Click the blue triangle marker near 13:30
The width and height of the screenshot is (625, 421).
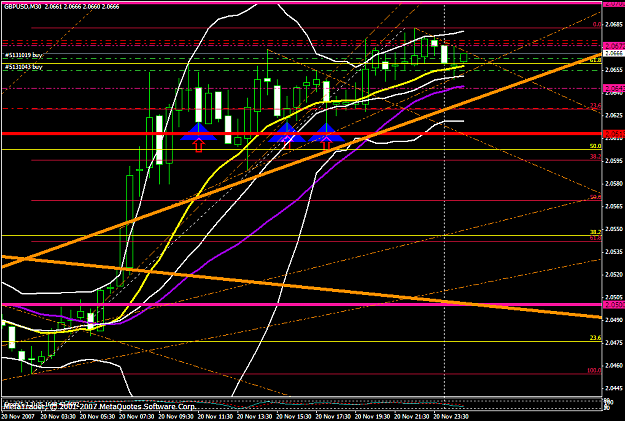[287, 132]
